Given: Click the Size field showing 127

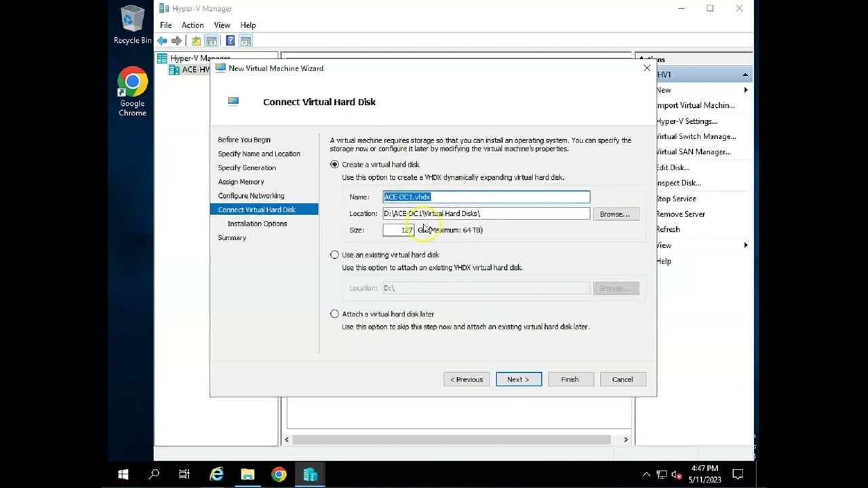Looking at the screenshot, I should (398, 230).
